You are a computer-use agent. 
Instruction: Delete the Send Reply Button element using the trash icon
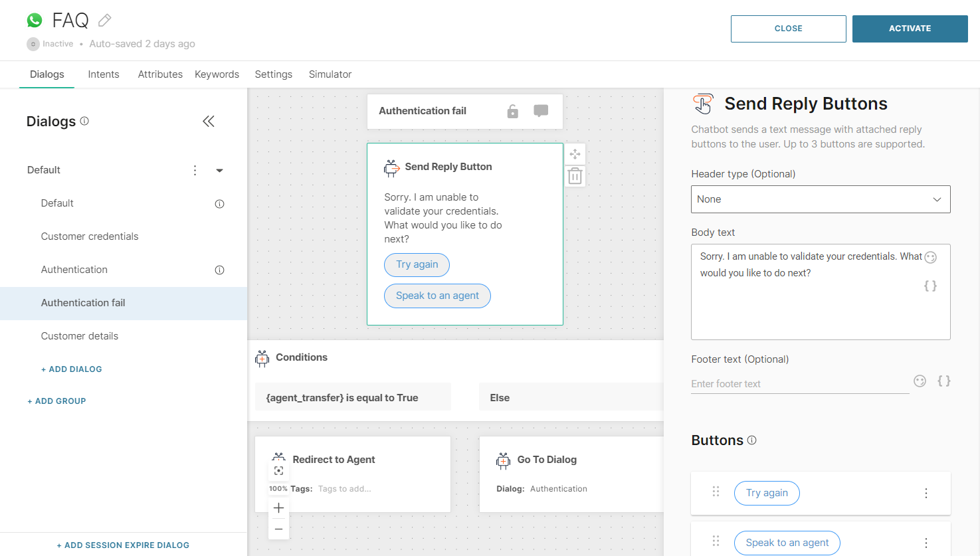(575, 176)
